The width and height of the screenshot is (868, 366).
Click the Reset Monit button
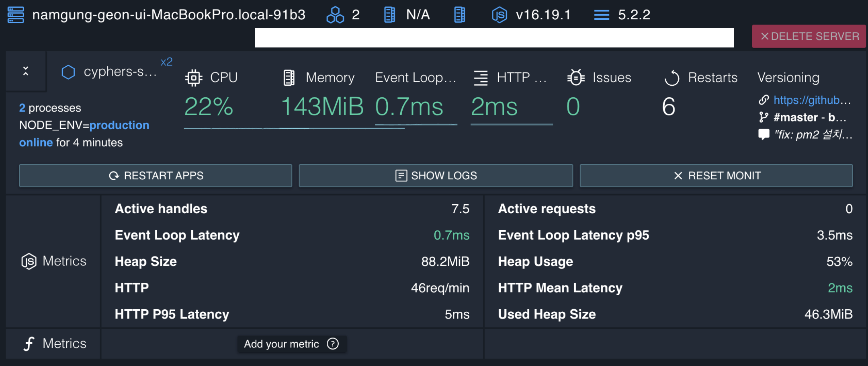coord(716,175)
